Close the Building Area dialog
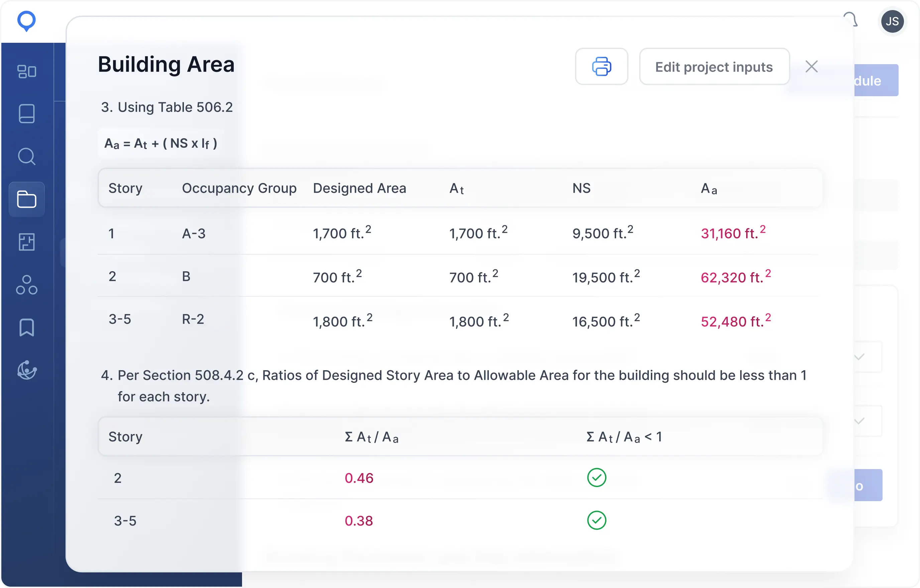 811,67
